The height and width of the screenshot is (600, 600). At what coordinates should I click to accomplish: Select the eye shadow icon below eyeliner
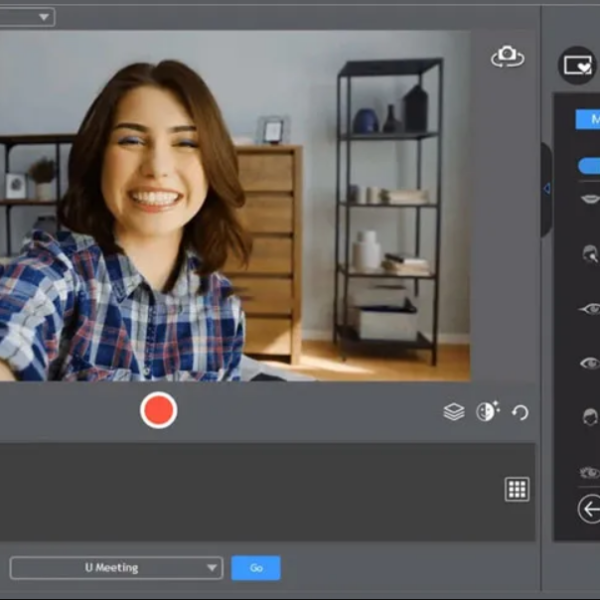point(590,362)
